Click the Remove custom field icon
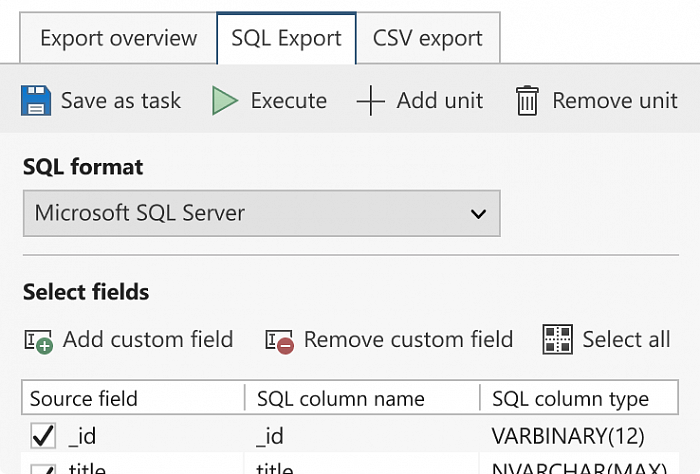 click(x=279, y=340)
